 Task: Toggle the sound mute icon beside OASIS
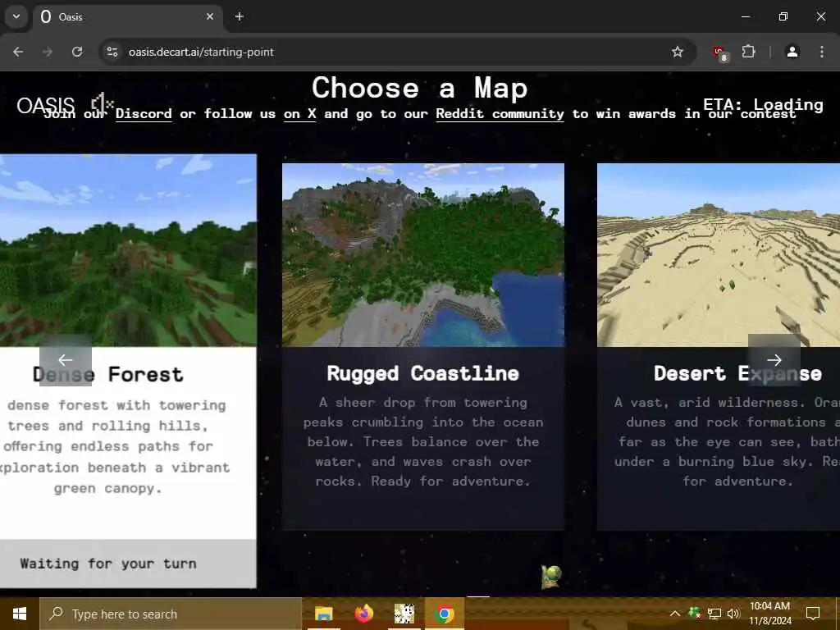tap(102, 103)
